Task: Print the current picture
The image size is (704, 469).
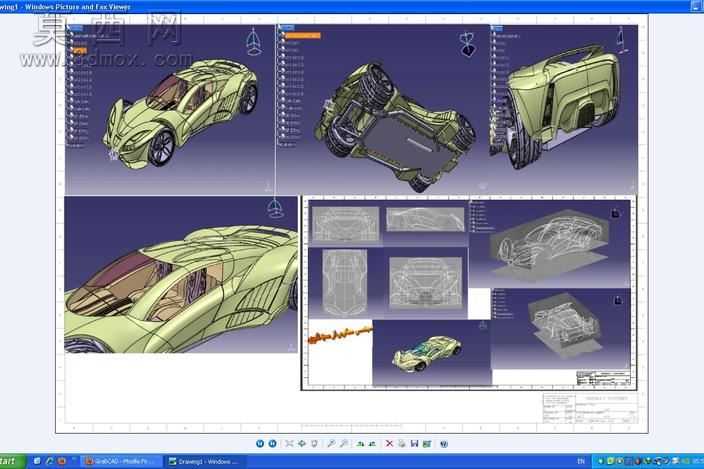Action: click(402, 444)
